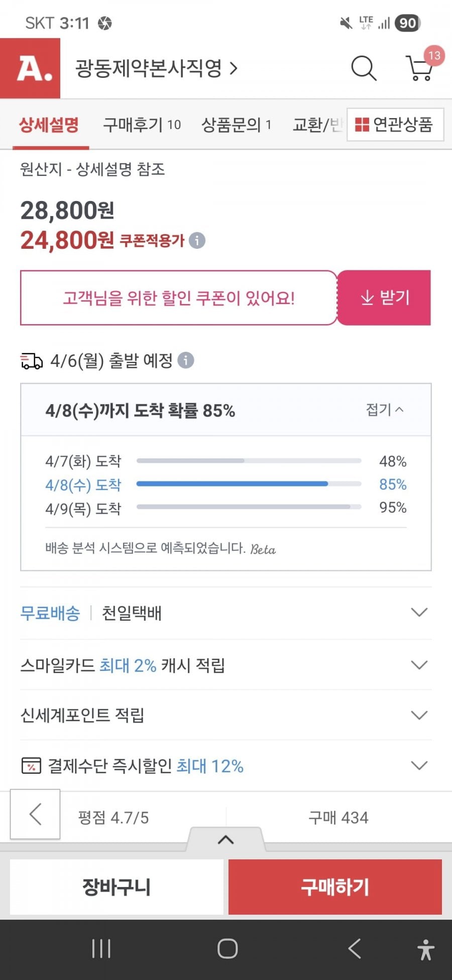Open the search magnifier icon
The width and height of the screenshot is (452, 980).
tap(363, 68)
